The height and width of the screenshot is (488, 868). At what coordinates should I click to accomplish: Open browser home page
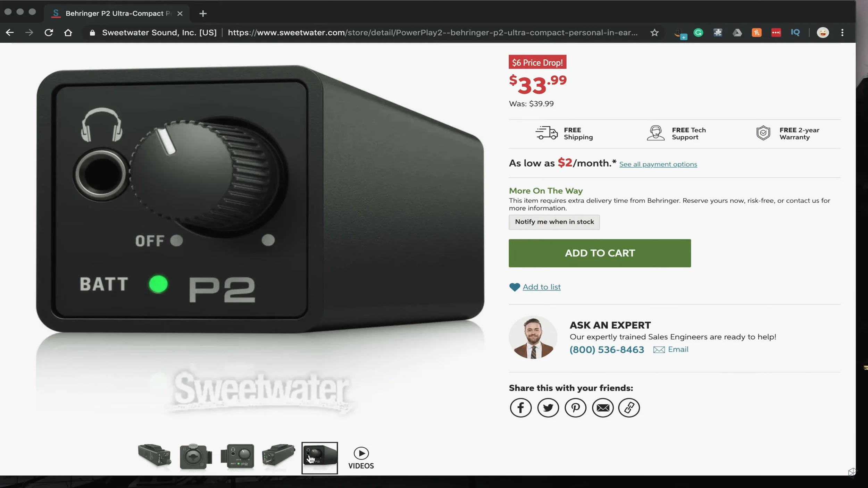pos(68,33)
